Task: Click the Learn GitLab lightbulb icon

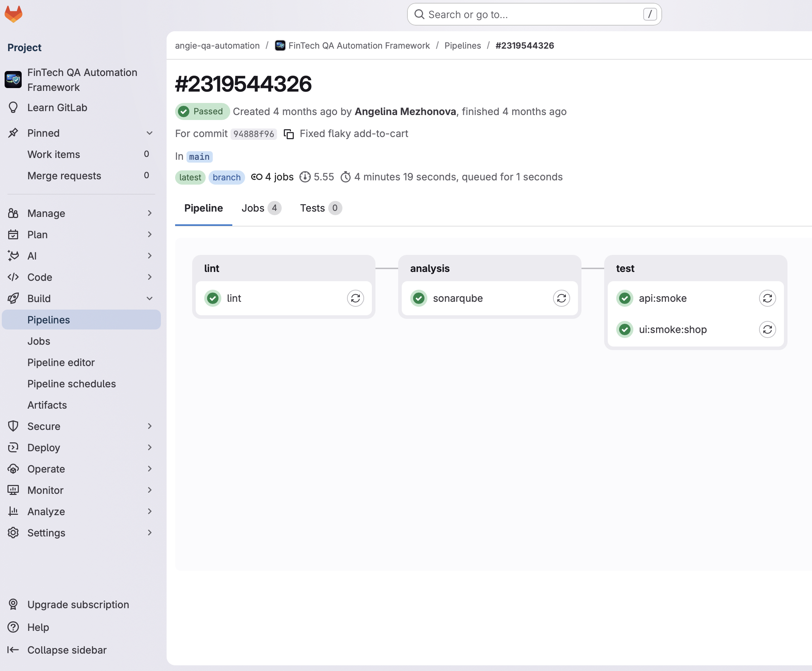Action: [13, 108]
